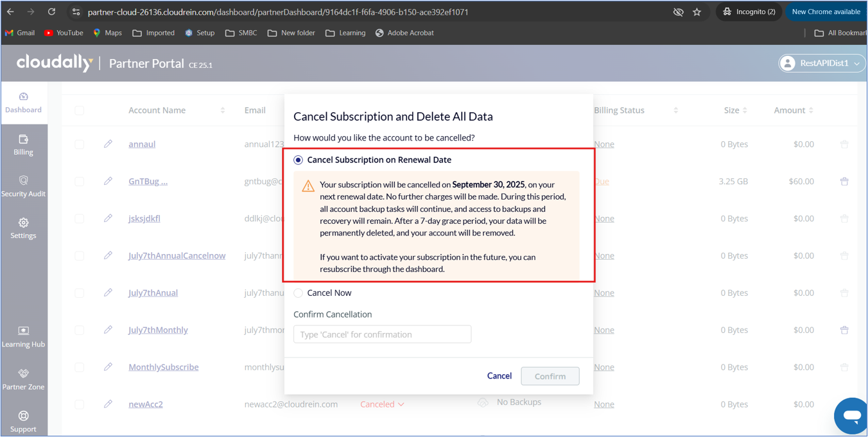Edit the July7thAnual account pencil icon
The width and height of the screenshot is (868, 437).
108,293
